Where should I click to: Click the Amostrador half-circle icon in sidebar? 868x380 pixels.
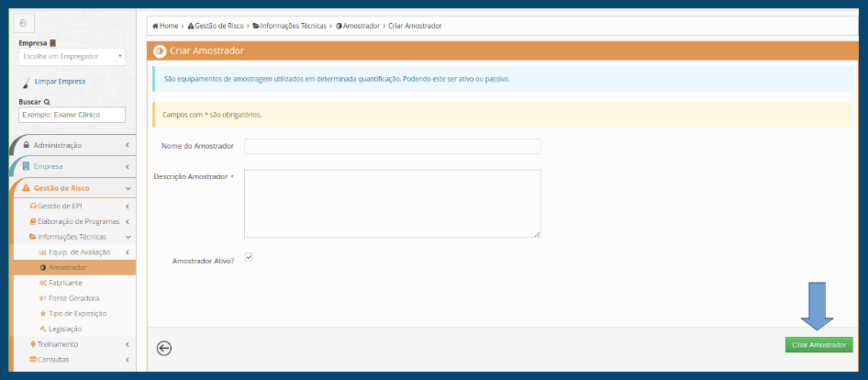42,267
